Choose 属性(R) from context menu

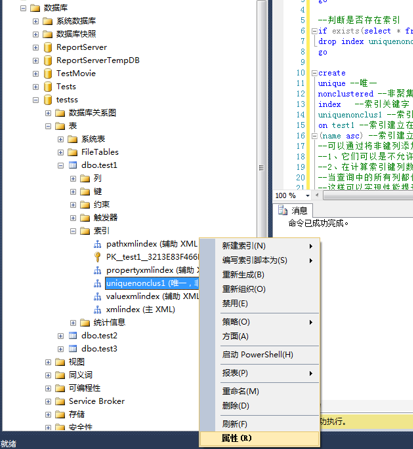click(x=260, y=438)
